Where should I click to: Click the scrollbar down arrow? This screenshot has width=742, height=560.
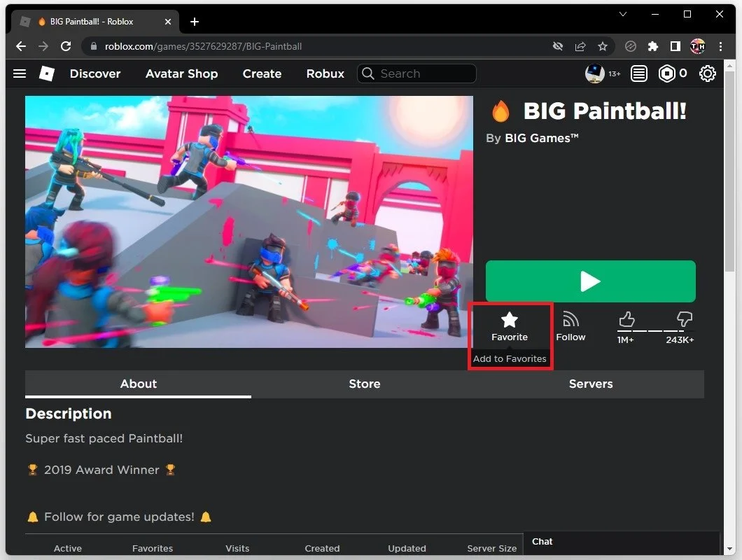pyautogui.click(x=729, y=549)
